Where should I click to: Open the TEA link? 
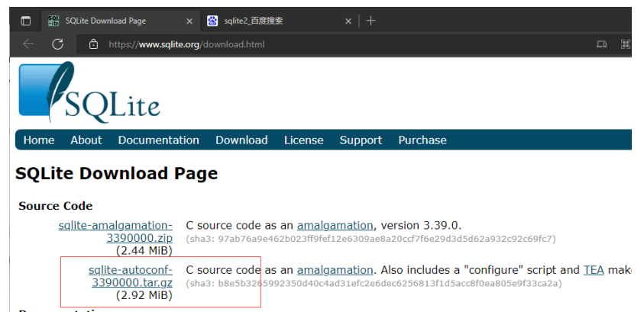(594, 270)
